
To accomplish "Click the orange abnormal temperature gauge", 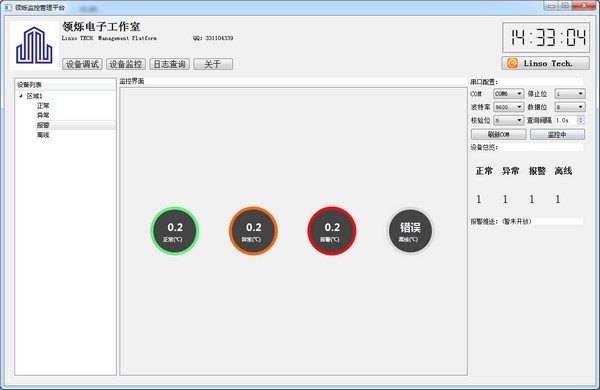I will coord(253,231).
